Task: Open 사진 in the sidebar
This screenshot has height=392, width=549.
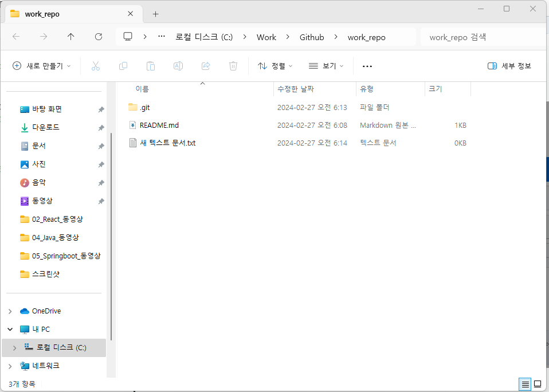Action: pos(38,164)
